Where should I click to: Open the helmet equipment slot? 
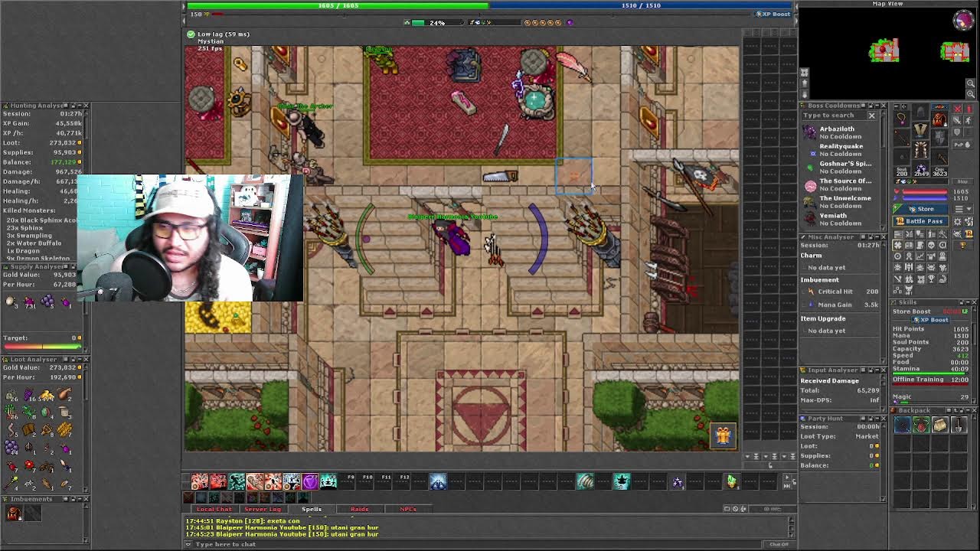pos(920,110)
